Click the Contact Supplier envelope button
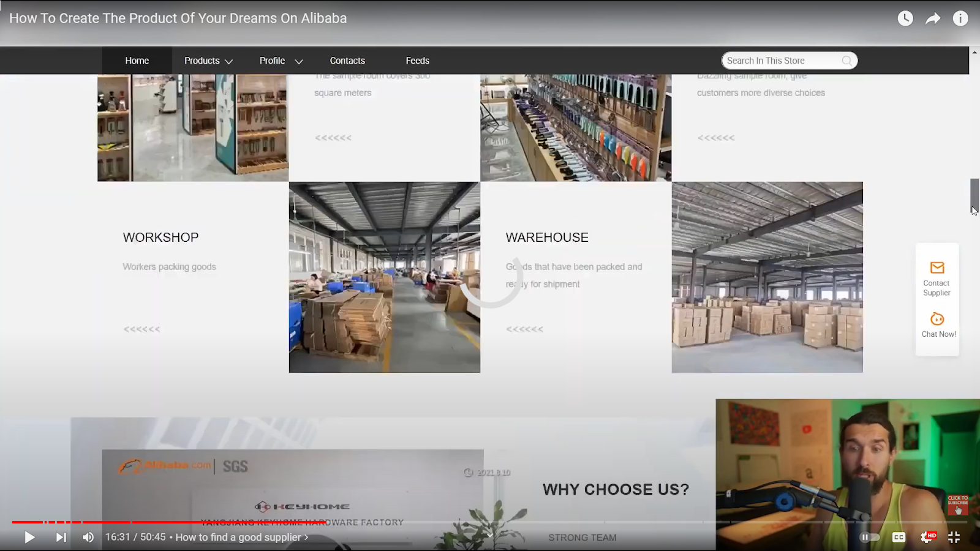Screen dimensions: 980x551 coord(937,279)
